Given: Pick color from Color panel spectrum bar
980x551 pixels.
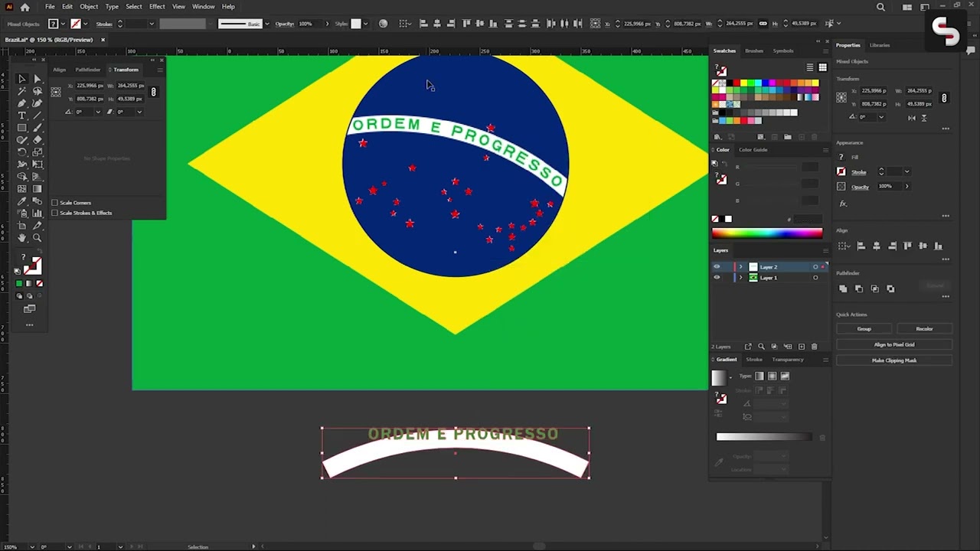Looking at the screenshot, I should click(767, 233).
